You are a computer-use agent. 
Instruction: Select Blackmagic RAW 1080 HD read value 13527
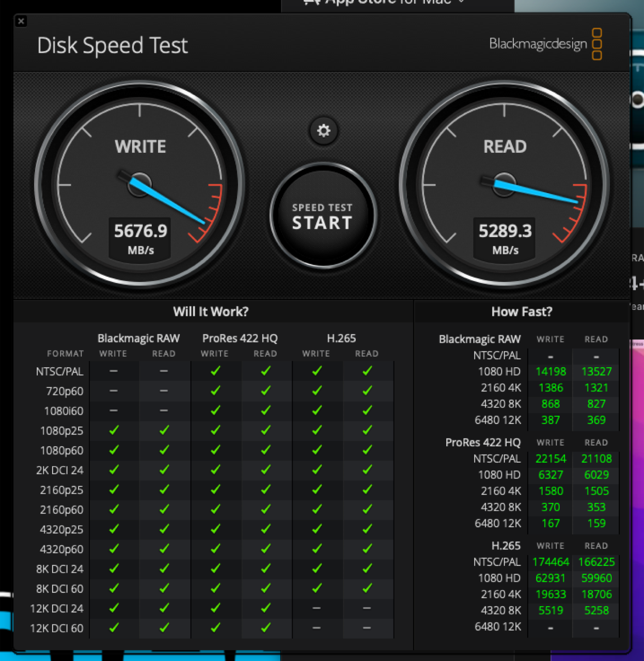click(x=596, y=371)
